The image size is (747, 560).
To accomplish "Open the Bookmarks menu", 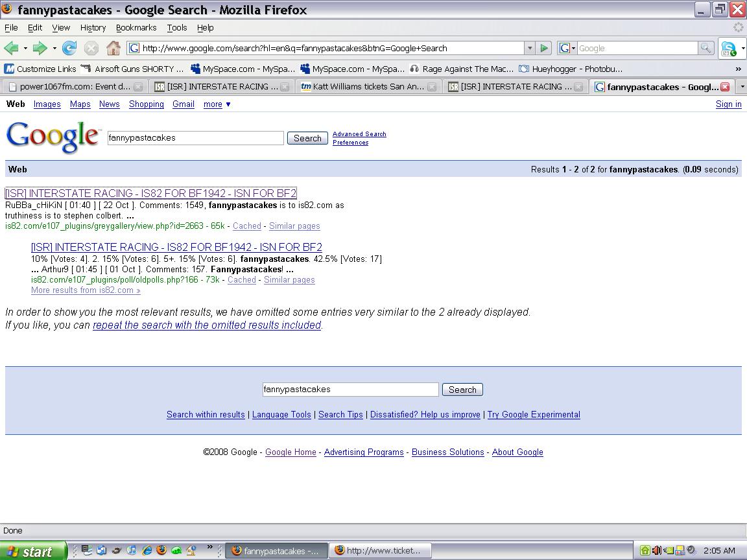I will tap(136, 28).
